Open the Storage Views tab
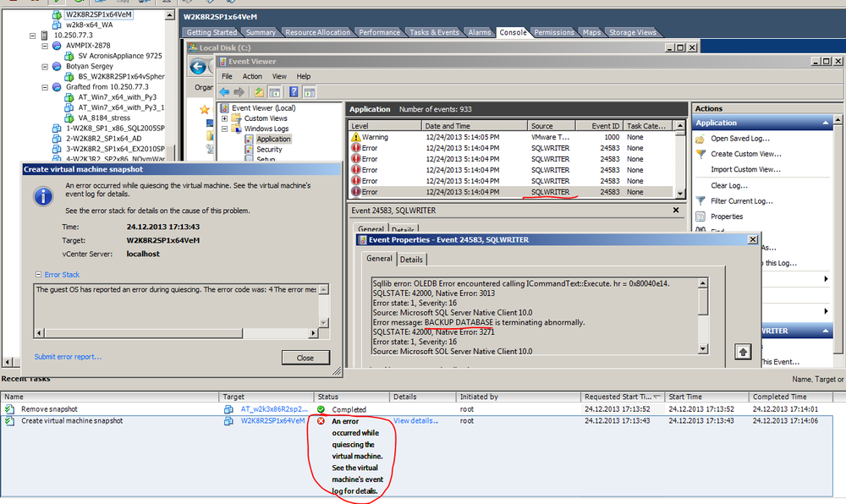 (x=633, y=32)
